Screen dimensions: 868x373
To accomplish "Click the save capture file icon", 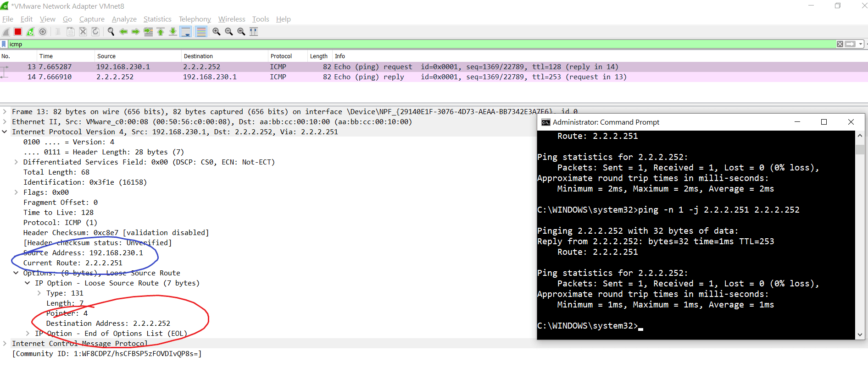I will (x=71, y=32).
